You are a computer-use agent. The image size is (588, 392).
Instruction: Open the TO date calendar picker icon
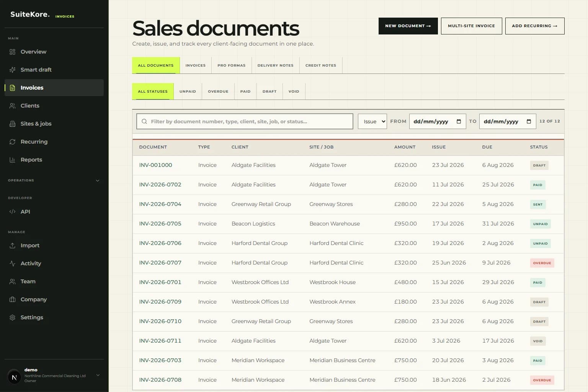point(529,121)
